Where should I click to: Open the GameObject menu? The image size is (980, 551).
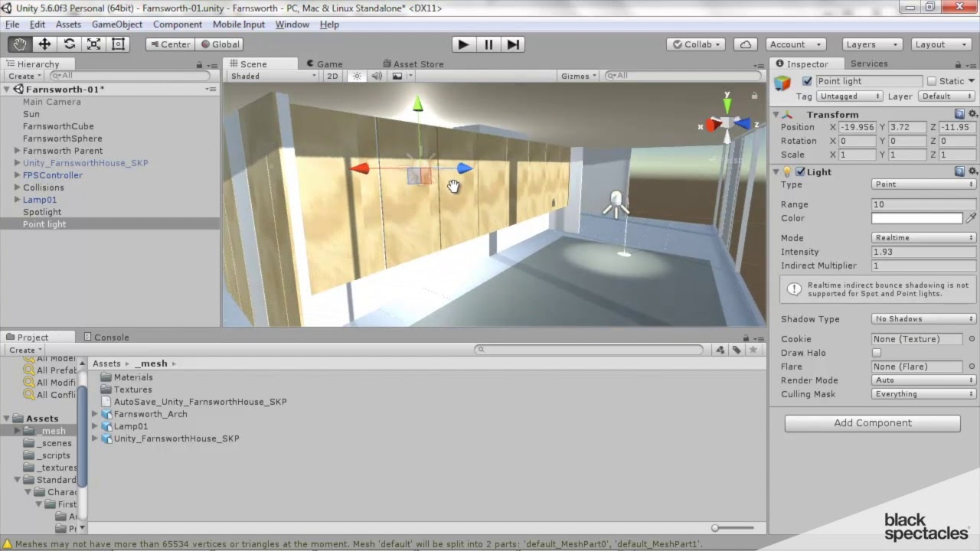(x=117, y=24)
